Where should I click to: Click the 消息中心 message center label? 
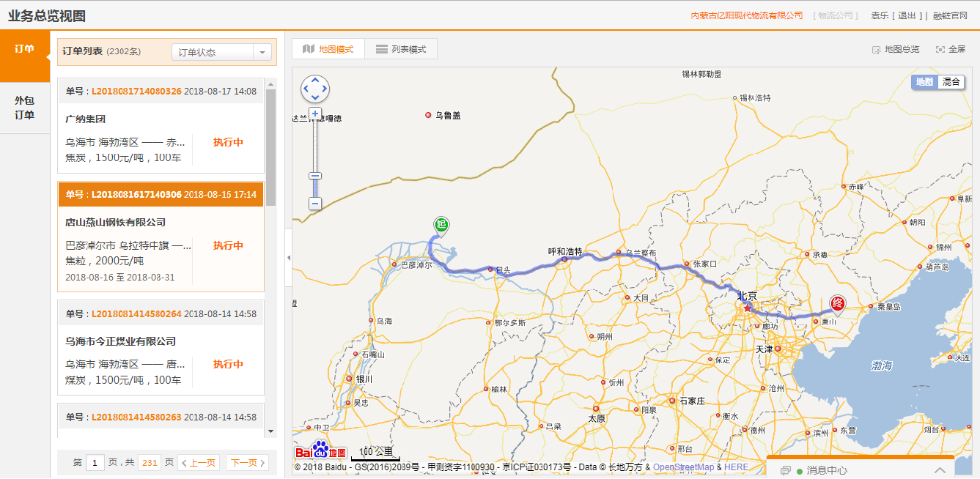827,470
